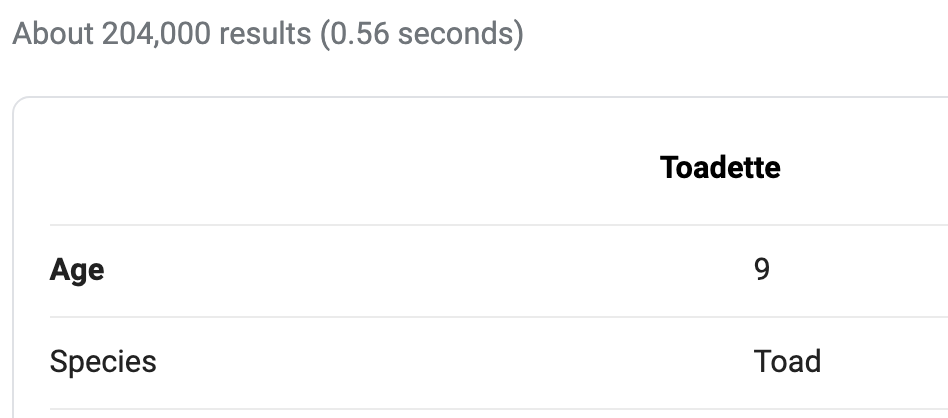Click the 204,000 number in result stats
The width and height of the screenshot is (948, 418).
click(x=156, y=33)
